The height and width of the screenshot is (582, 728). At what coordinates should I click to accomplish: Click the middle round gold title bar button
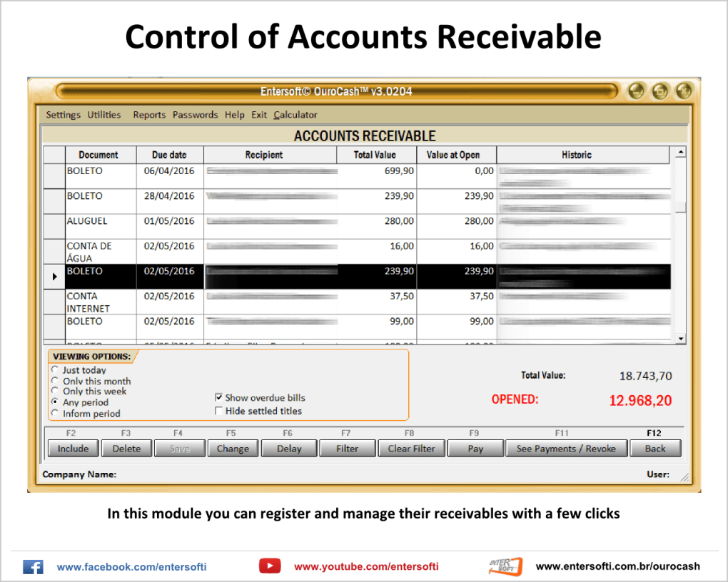(x=660, y=91)
